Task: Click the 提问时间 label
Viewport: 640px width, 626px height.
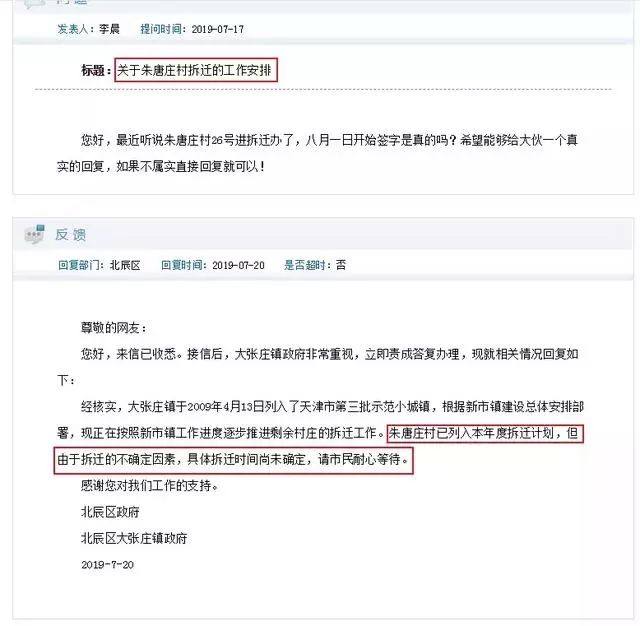Action: click(x=161, y=29)
